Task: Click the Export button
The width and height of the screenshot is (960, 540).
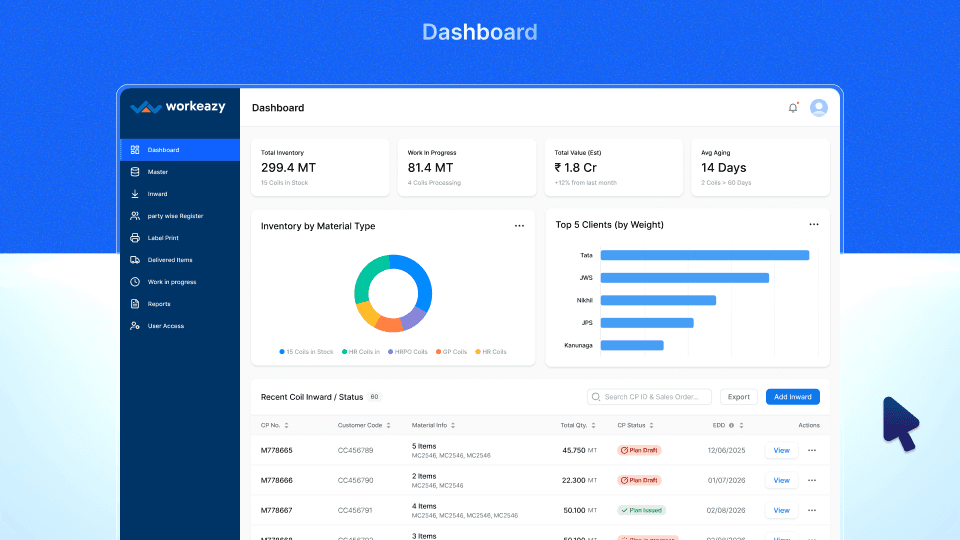Action: pyautogui.click(x=738, y=397)
